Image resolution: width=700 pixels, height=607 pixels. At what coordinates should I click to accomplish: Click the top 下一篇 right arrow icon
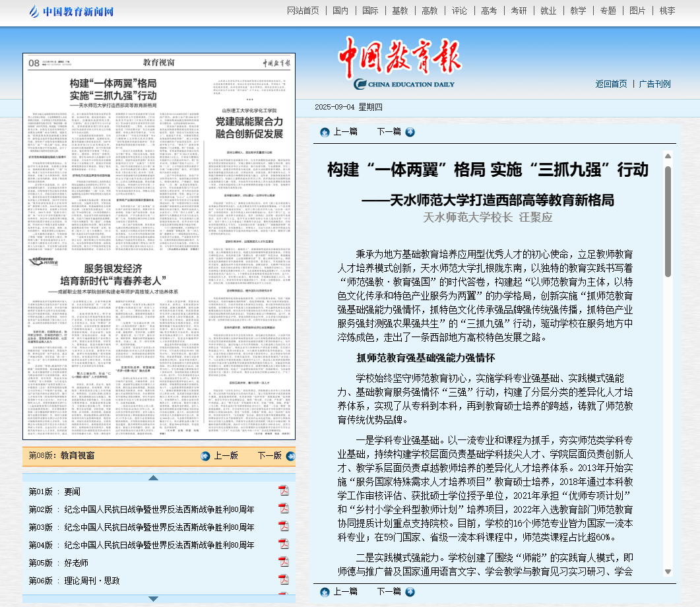coord(410,132)
